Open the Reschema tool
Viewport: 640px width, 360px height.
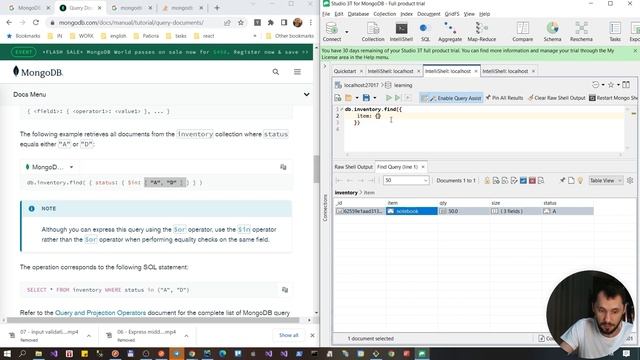click(581, 32)
